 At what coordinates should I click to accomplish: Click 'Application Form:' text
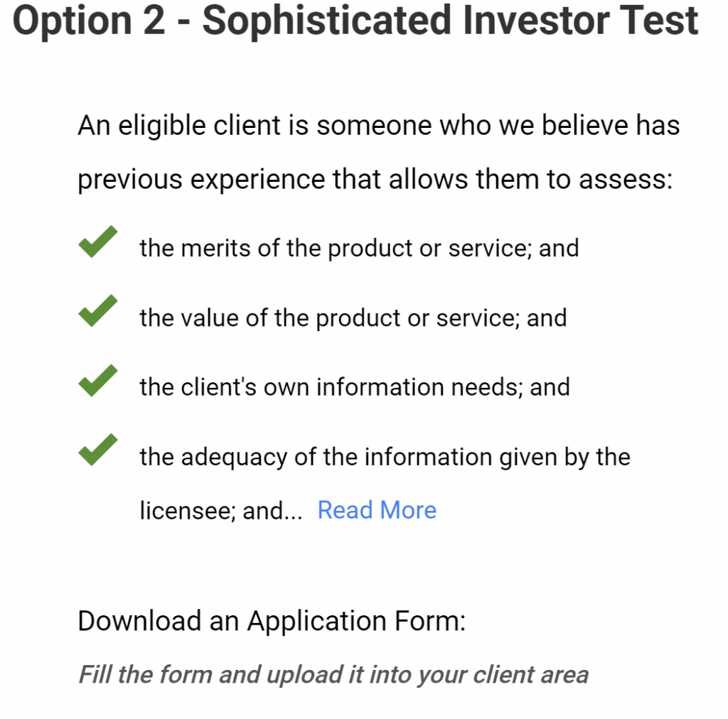[x=356, y=621]
